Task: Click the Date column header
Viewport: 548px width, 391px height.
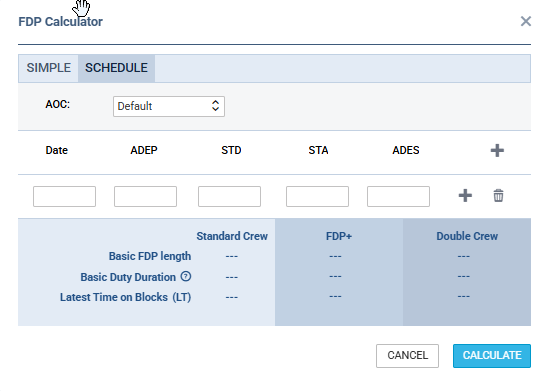Action: [57, 150]
